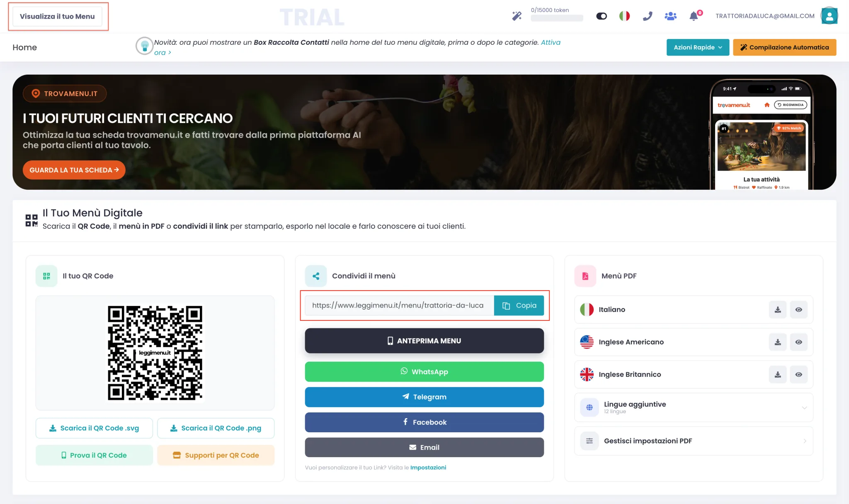Share the menu via WhatsApp
849x504 pixels.
(x=424, y=372)
